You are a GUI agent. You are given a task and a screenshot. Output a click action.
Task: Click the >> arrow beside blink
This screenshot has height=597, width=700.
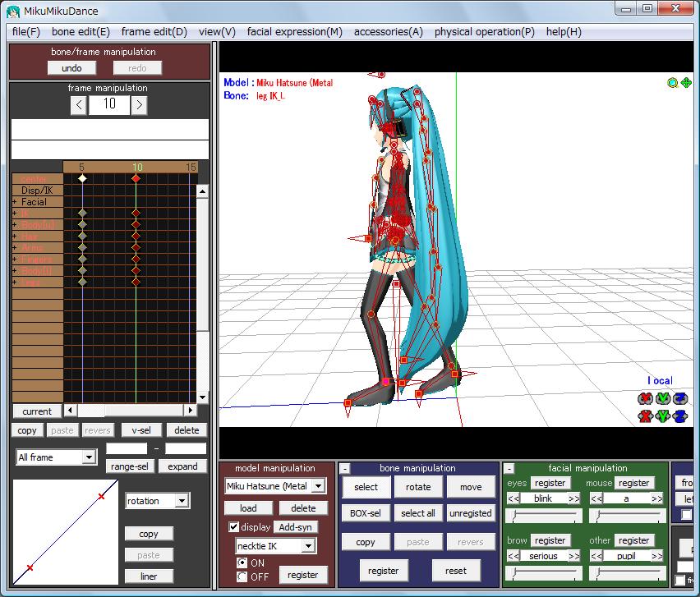pos(574,498)
